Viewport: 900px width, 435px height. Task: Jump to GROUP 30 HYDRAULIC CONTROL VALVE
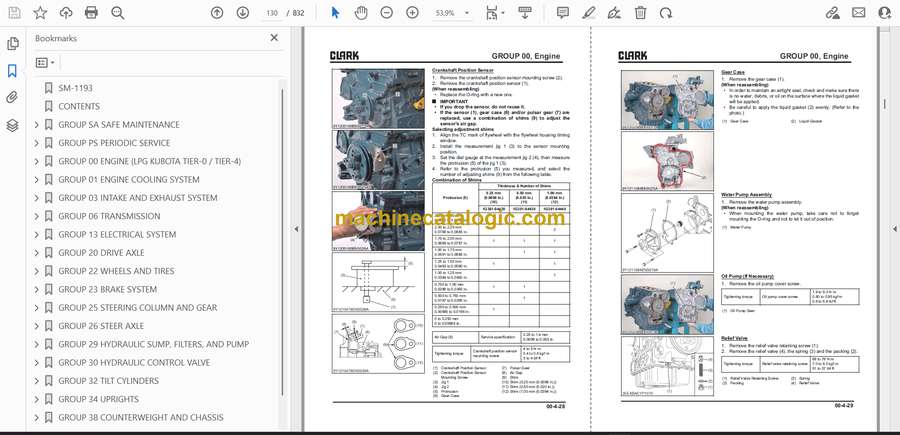click(x=134, y=363)
